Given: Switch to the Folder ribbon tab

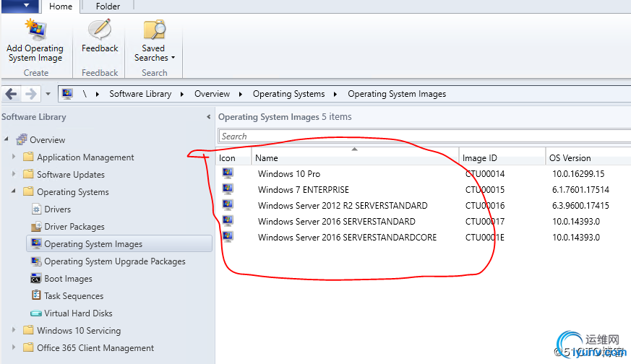Looking at the screenshot, I should (108, 6).
